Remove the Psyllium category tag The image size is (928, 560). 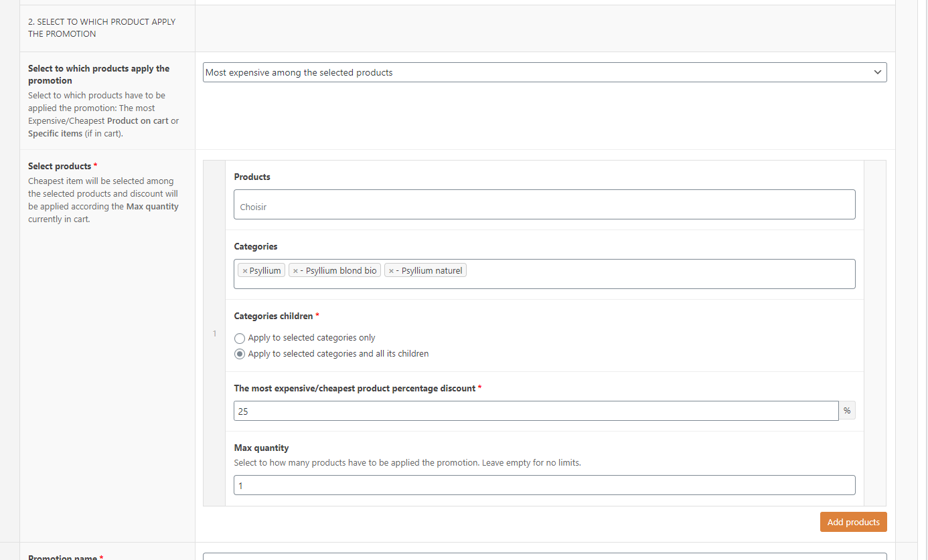tap(245, 271)
